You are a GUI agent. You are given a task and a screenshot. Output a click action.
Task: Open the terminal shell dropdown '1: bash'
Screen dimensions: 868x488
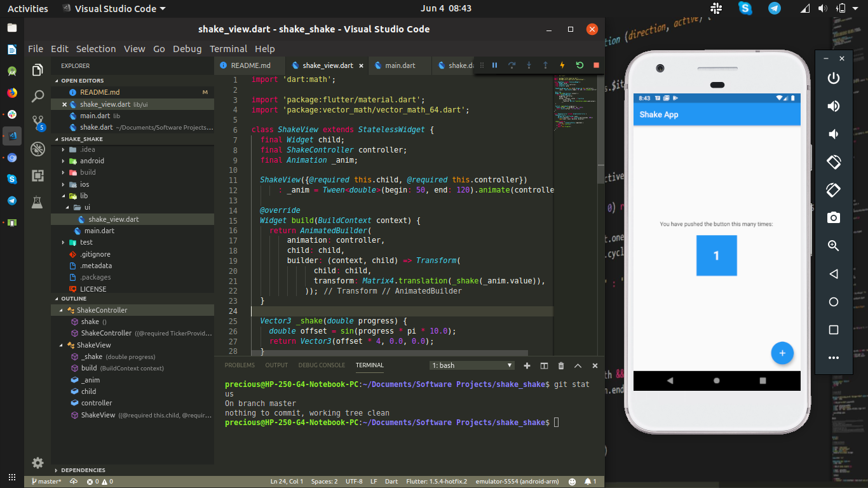click(x=472, y=365)
